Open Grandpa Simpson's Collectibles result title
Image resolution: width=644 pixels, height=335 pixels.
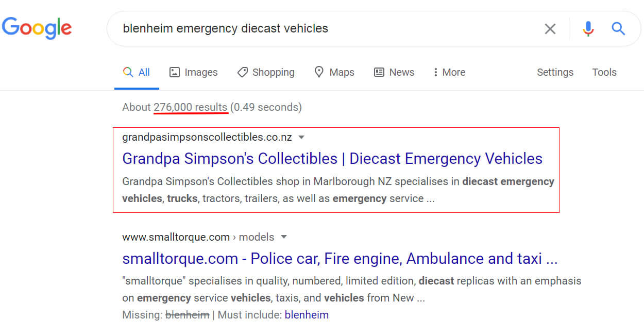(332, 159)
